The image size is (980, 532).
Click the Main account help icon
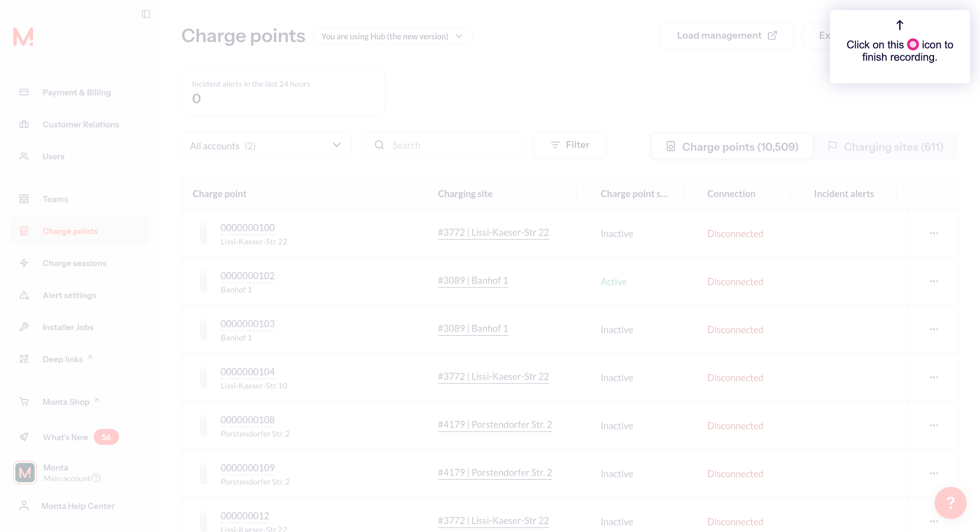click(96, 478)
